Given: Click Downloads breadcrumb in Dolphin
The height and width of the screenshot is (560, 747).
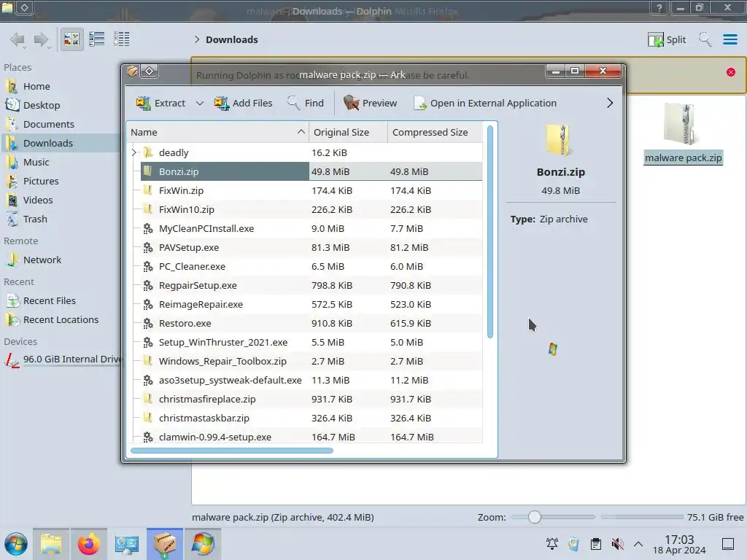Looking at the screenshot, I should coord(232,39).
